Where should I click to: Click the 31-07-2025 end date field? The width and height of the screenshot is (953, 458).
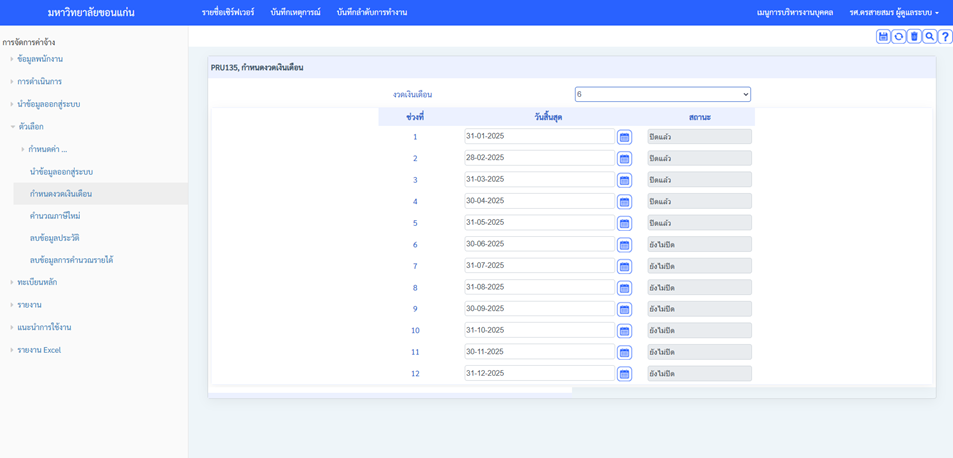(539, 266)
